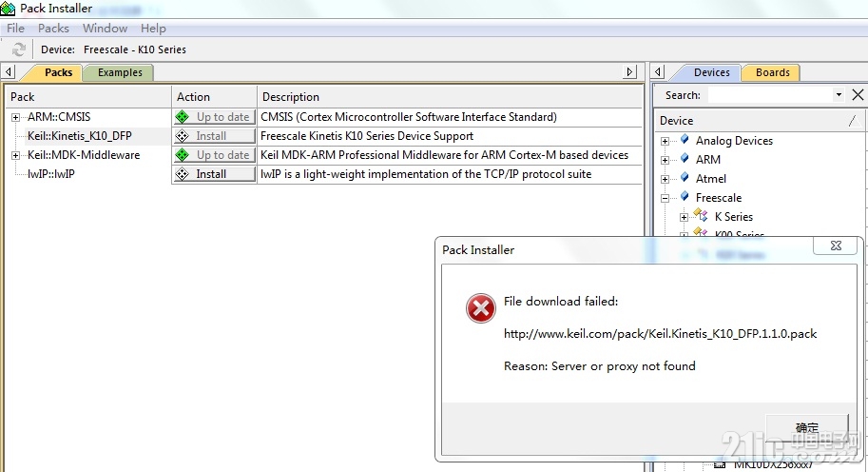Expand the Atmel device tree node
Screen dimensions: 868x472
click(x=665, y=180)
